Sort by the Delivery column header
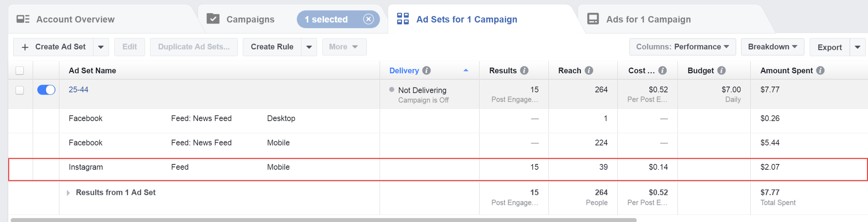This screenshot has height=222, width=868. [404, 70]
